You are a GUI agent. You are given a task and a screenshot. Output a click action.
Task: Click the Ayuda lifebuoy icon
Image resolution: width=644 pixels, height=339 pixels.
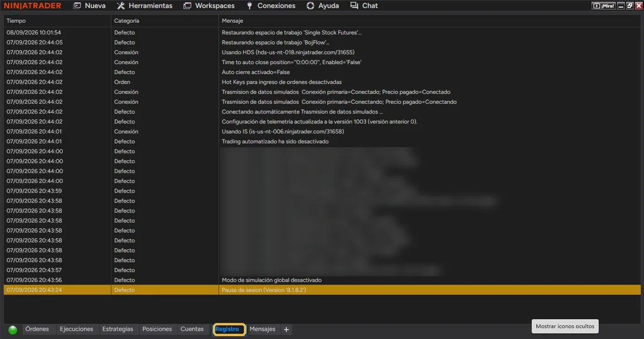(x=310, y=6)
